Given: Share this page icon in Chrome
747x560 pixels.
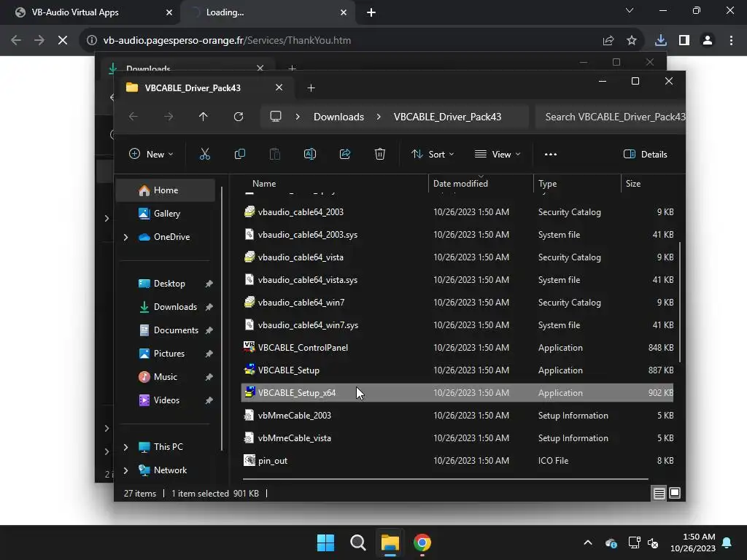Looking at the screenshot, I should tap(608, 41).
